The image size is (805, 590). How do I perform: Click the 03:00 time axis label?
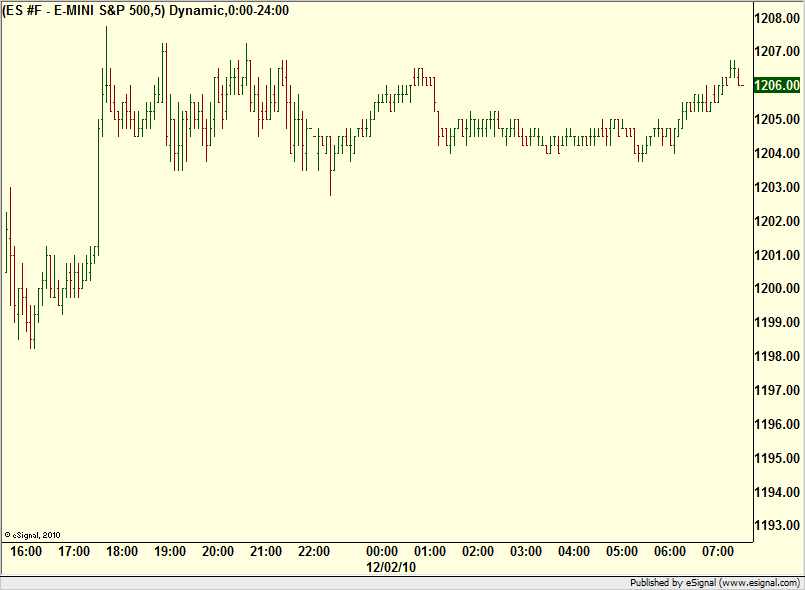tap(526, 551)
